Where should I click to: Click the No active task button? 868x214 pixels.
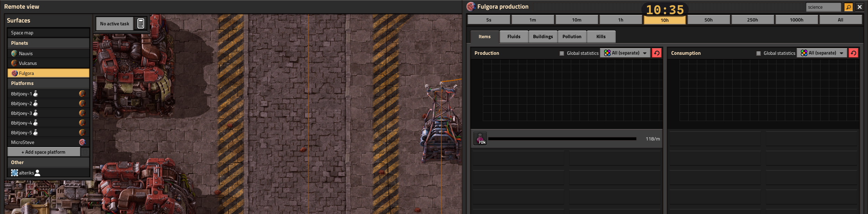[115, 24]
